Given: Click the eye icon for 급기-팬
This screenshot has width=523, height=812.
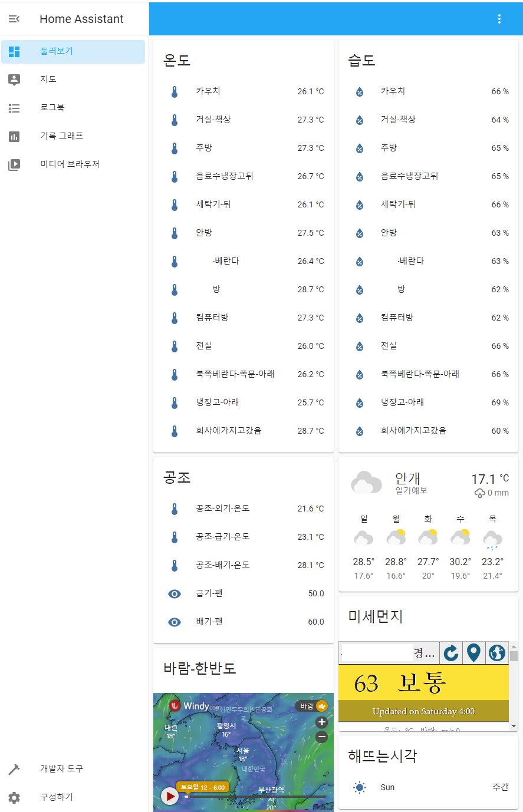Looking at the screenshot, I should pyautogui.click(x=175, y=593).
